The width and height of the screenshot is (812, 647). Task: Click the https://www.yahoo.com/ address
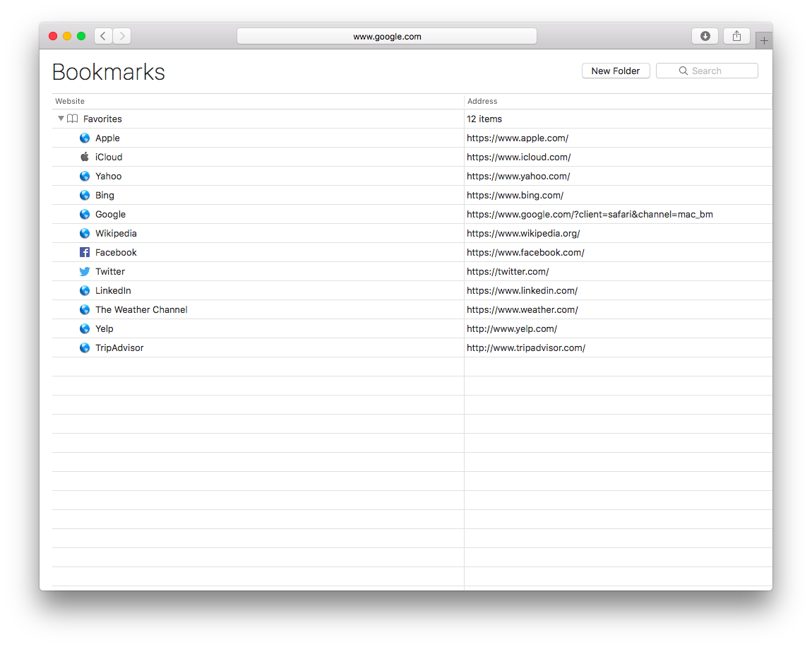(518, 176)
